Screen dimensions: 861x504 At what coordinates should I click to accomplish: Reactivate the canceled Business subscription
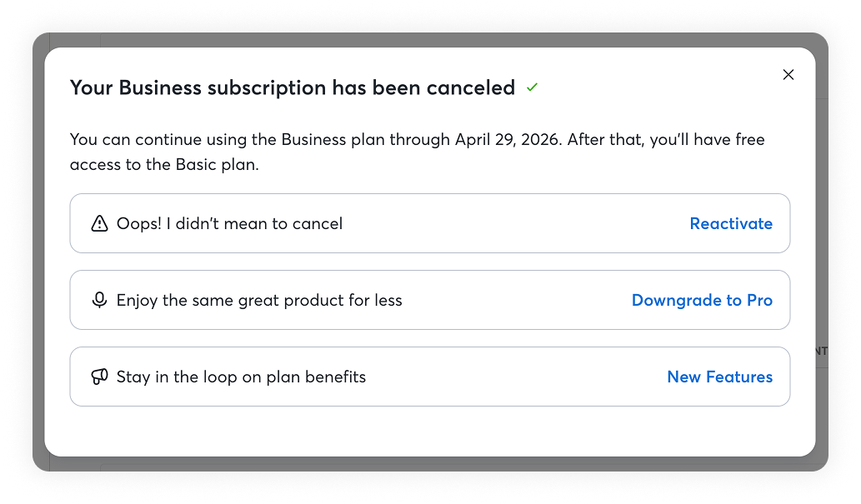click(x=731, y=223)
